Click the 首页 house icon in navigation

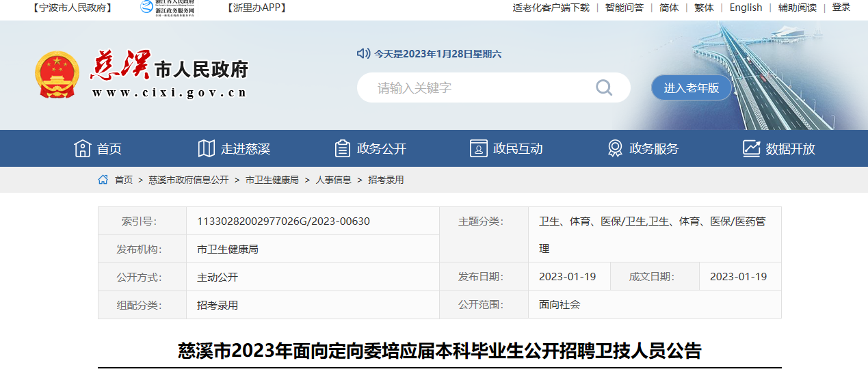(x=83, y=148)
